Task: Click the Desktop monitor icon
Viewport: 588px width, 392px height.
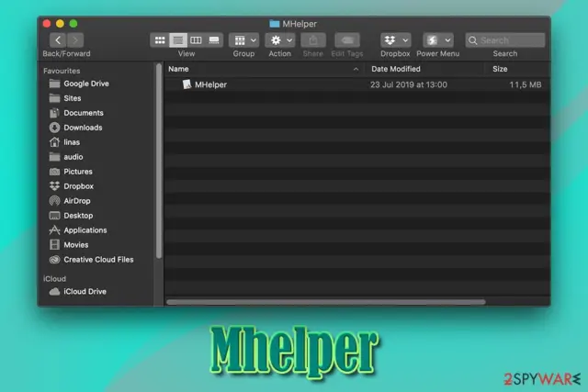Action: 54,216
